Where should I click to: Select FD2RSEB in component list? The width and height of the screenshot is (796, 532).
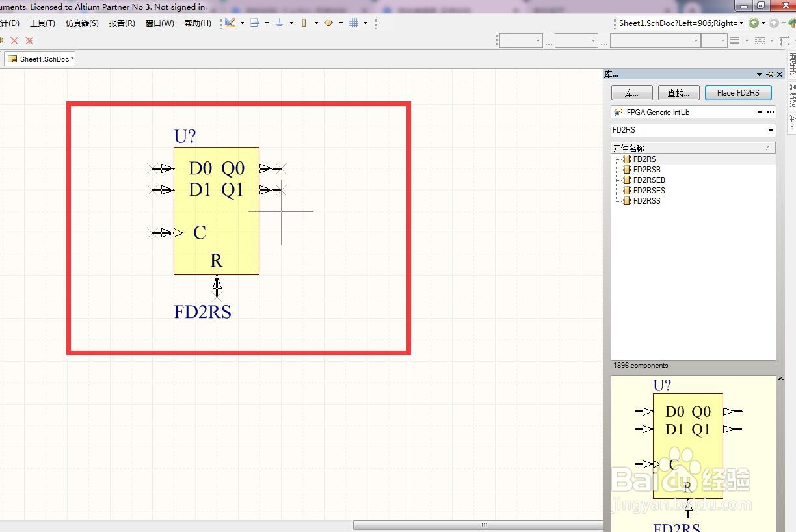tap(649, 180)
